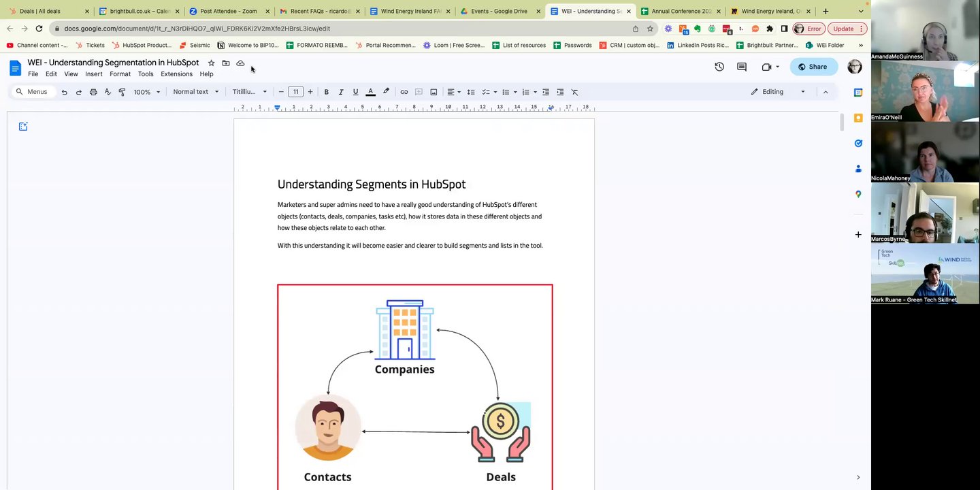The image size is (980, 490).
Task: Show the document outline icon
Action: coord(23,127)
